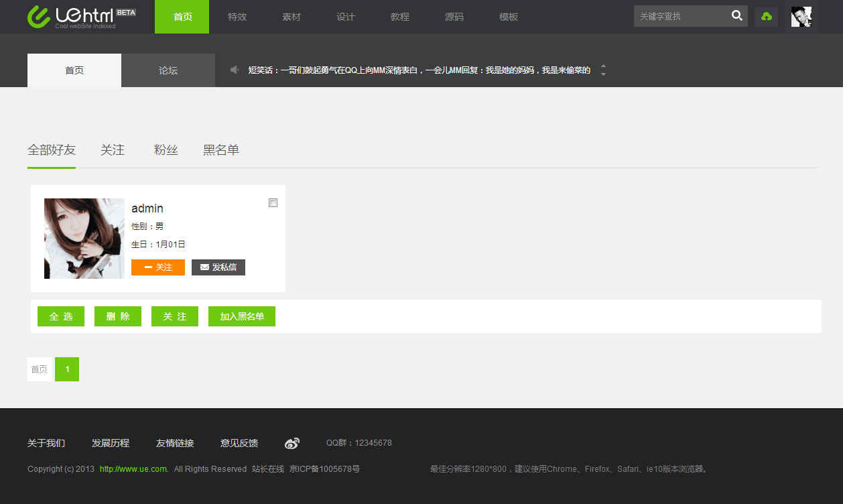Open the 黑名单 tab

point(221,150)
